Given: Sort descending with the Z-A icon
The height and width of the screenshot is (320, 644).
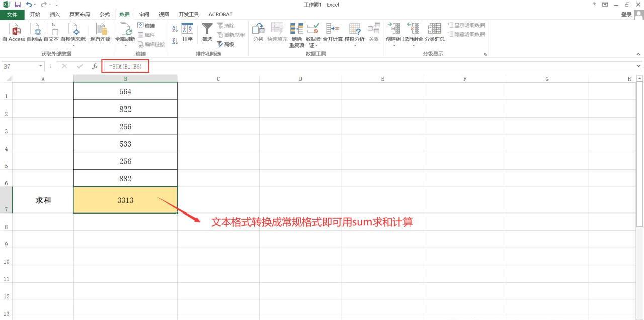Looking at the screenshot, I should (175, 41).
